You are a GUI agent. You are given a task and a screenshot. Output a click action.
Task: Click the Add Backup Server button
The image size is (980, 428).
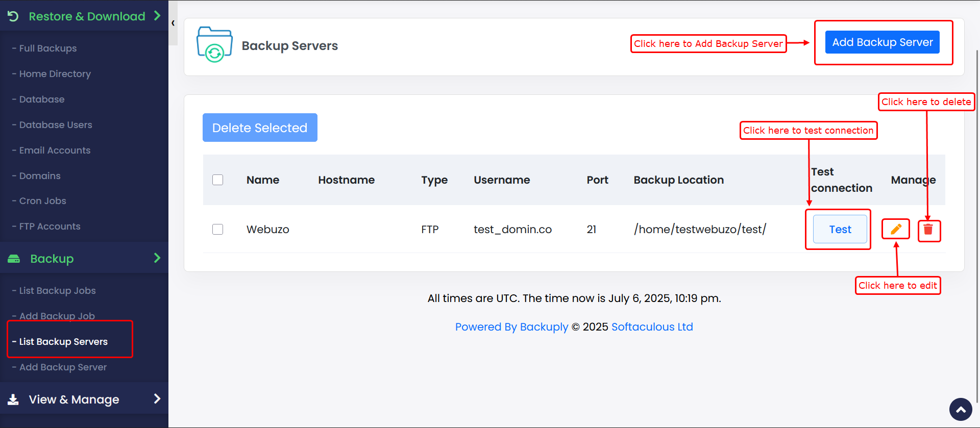(x=882, y=42)
